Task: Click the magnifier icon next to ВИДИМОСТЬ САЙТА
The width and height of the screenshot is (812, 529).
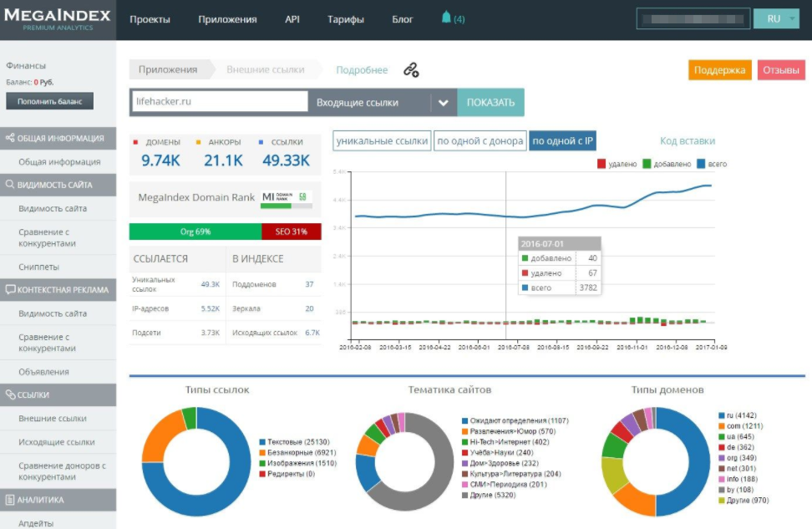Action: tap(10, 185)
